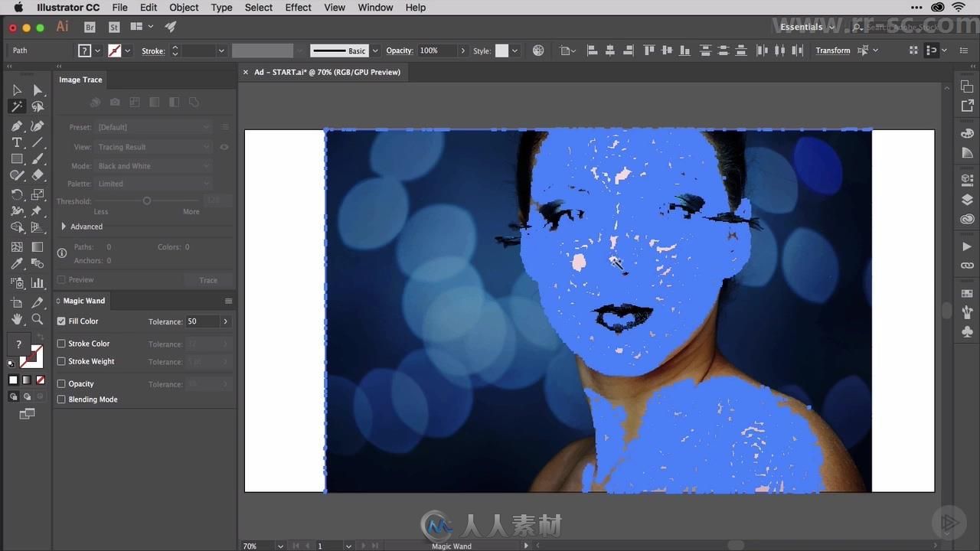This screenshot has width=980, height=551.
Task: Select the Pen tool
Action: 17,126
